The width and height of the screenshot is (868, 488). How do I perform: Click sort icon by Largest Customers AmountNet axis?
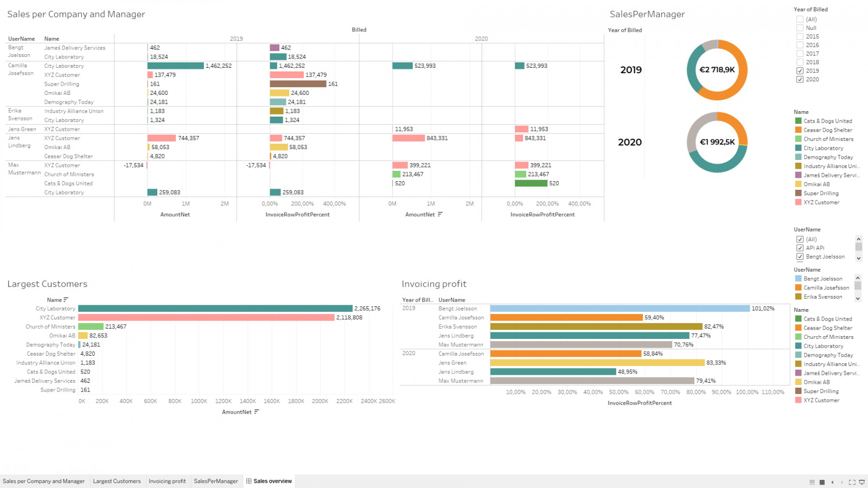click(257, 412)
